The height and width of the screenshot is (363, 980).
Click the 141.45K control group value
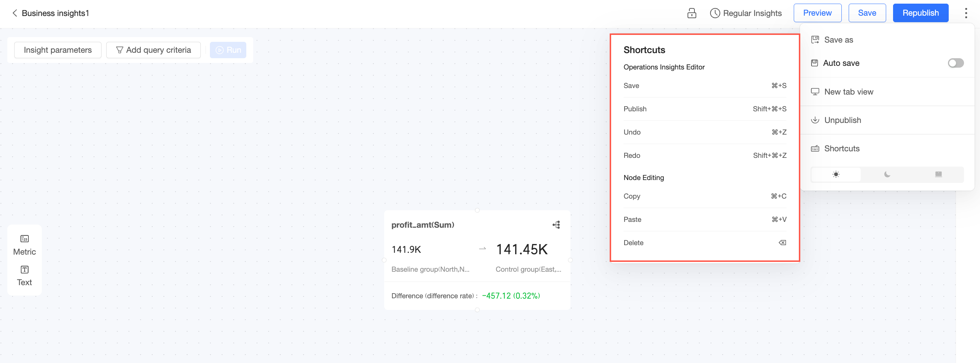522,250
